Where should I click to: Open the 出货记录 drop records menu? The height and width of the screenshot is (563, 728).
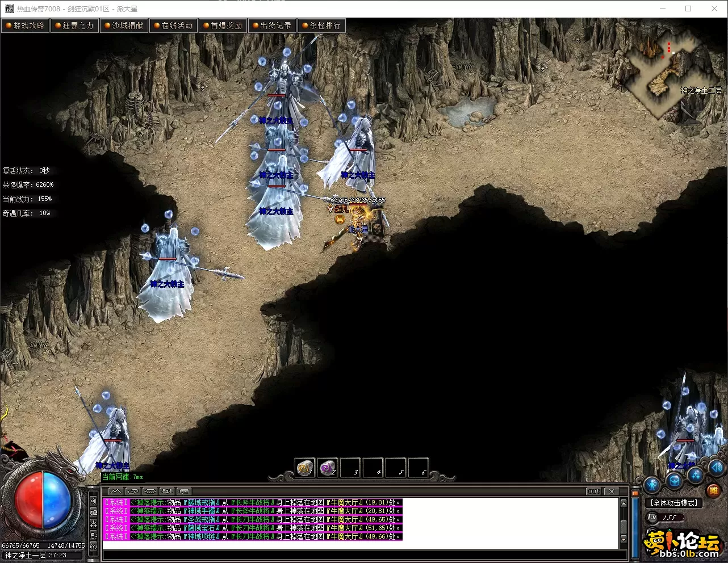pyautogui.click(x=273, y=26)
